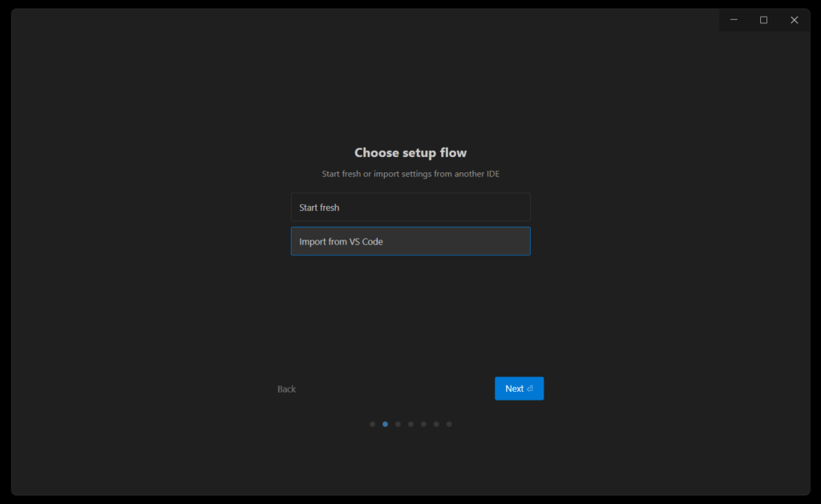Select the sixth step dot
Image resolution: width=821 pixels, height=504 pixels.
[436, 424]
